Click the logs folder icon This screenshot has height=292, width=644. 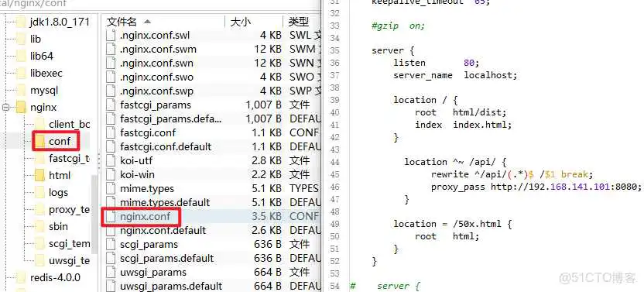[39, 193]
